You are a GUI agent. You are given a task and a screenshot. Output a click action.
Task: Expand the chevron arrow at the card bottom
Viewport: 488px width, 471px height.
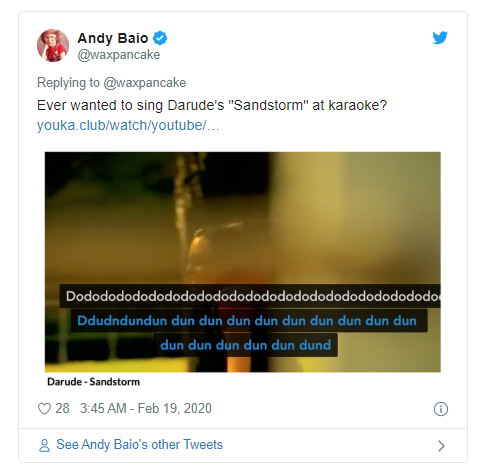pos(441,446)
